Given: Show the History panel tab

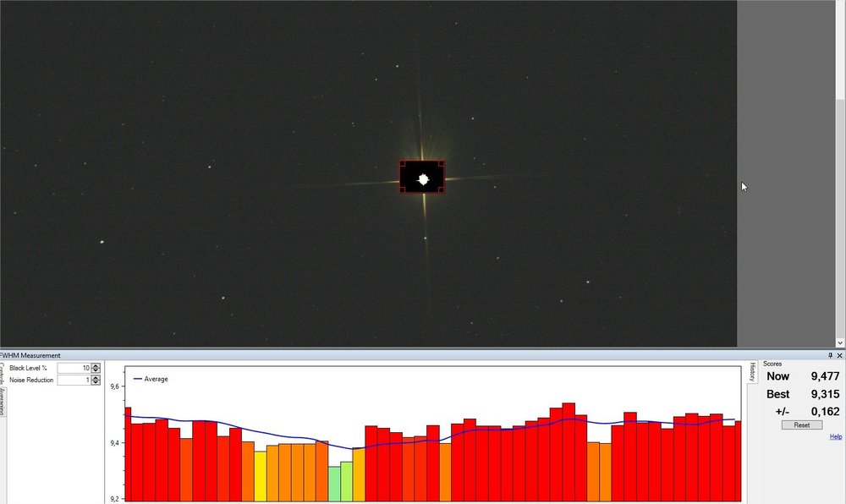Looking at the screenshot, I should coord(752,372).
